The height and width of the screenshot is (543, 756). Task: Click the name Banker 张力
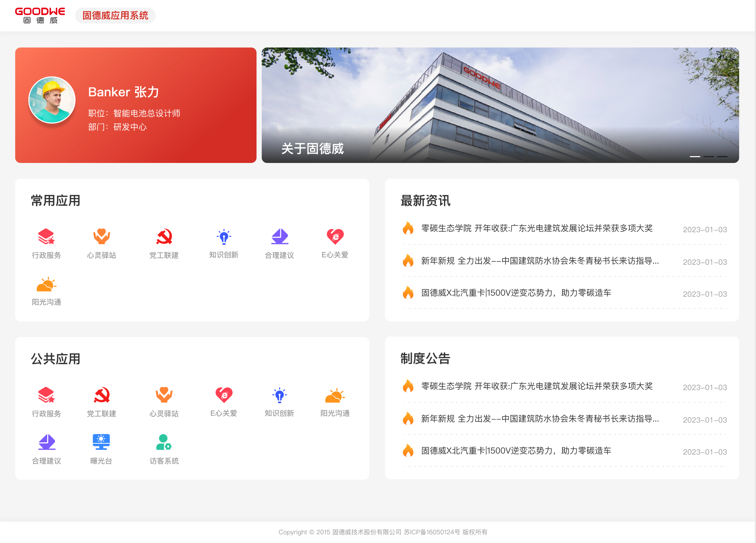tap(123, 92)
